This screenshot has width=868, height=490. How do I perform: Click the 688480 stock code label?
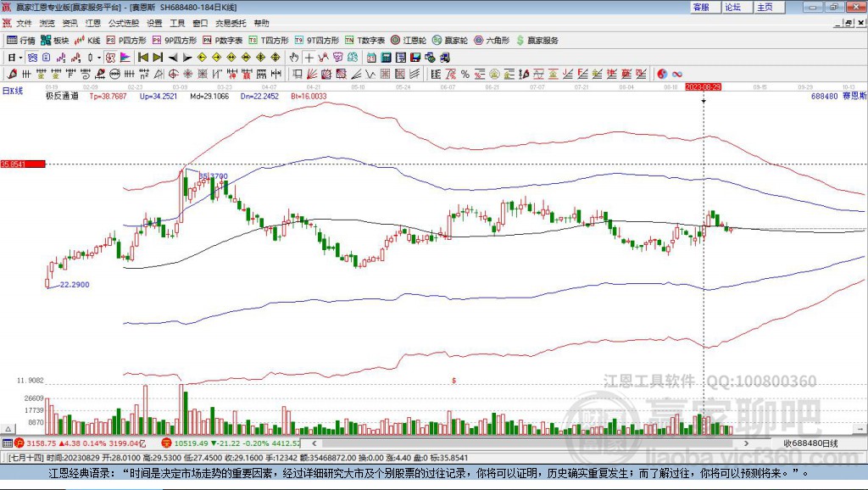tap(824, 97)
